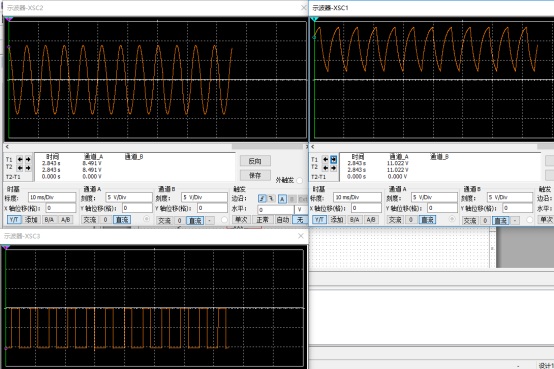Move cursor T1 left in XSC1
Screen dimensions: 554x369
(325, 159)
